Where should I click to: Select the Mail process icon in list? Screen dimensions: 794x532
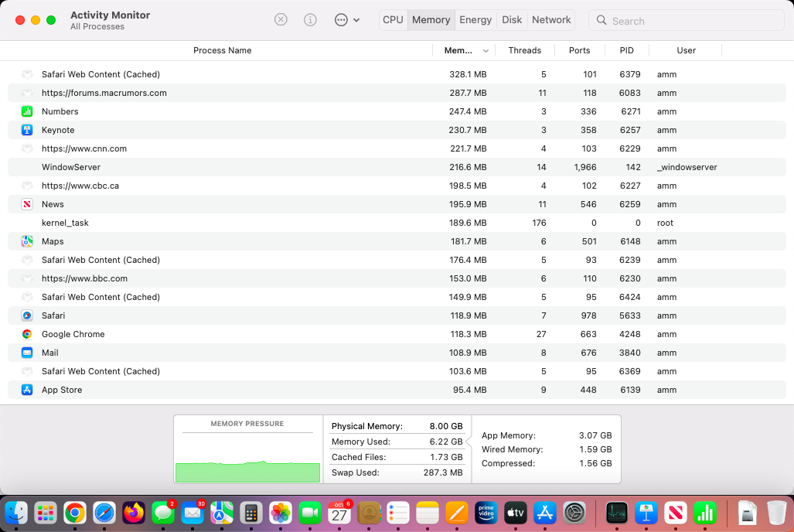tap(27, 353)
